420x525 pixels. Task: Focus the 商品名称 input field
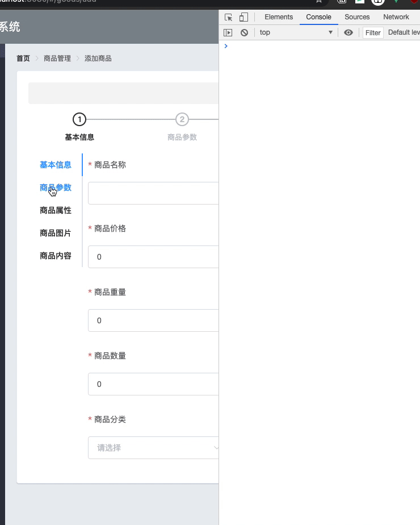[x=153, y=193]
